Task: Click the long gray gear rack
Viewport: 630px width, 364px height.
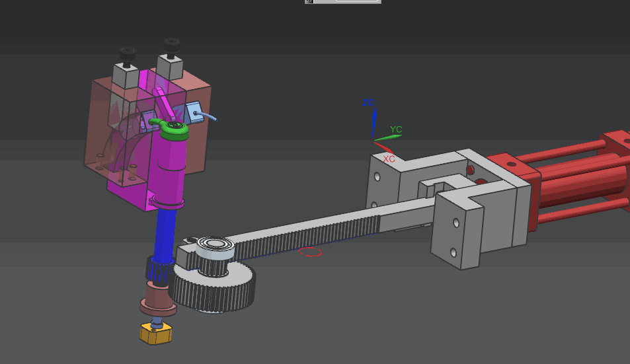Action: (x=311, y=236)
